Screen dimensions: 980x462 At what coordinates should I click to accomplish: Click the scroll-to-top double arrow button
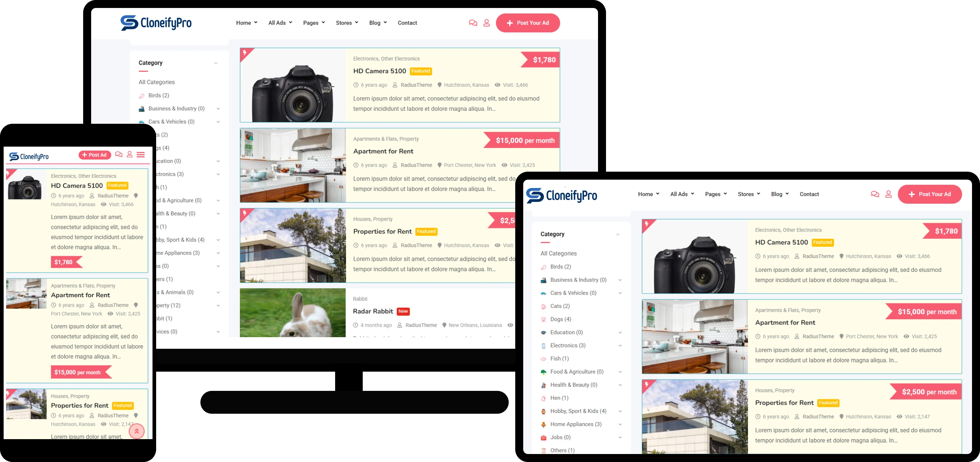(x=137, y=431)
